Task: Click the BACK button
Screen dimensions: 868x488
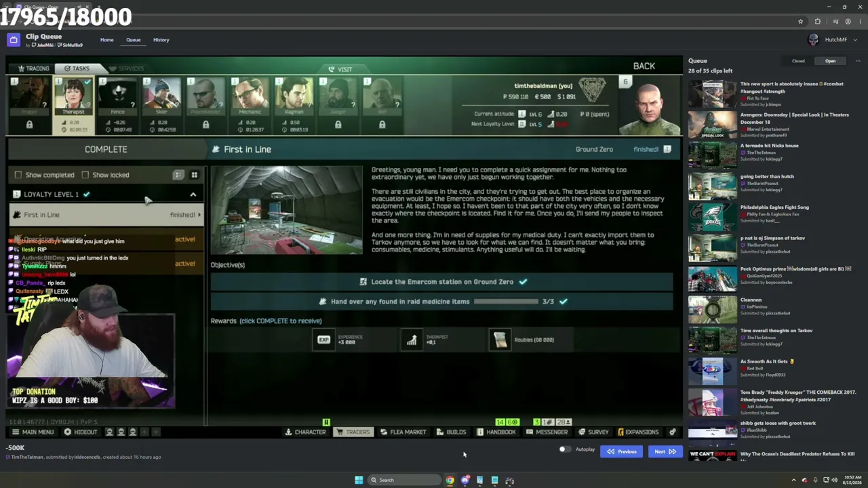Action: point(644,66)
